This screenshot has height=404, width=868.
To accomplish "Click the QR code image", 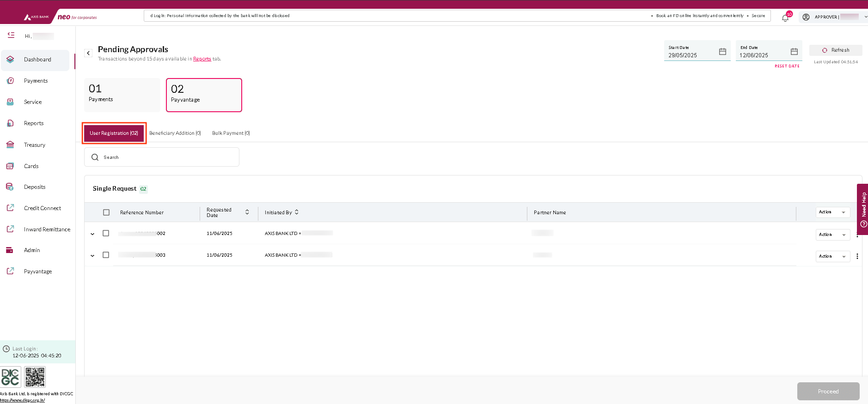I will click(x=35, y=377).
